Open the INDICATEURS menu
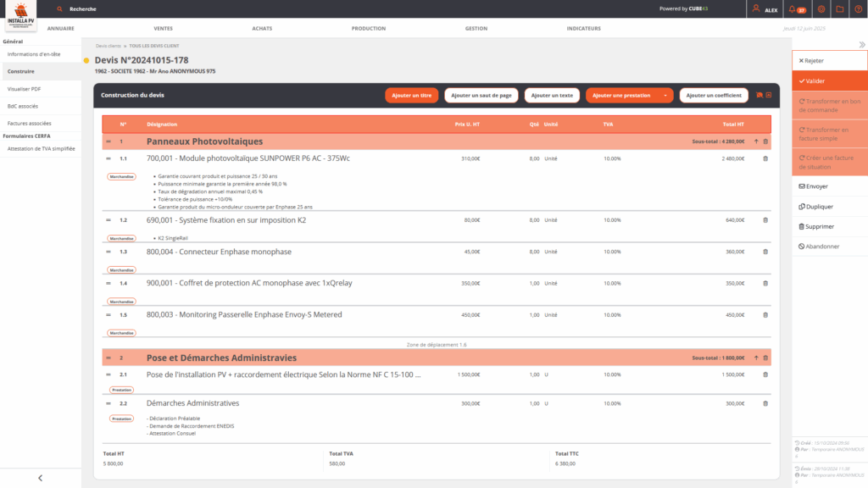The width and height of the screenshot is (868, 488). [583, 28]
